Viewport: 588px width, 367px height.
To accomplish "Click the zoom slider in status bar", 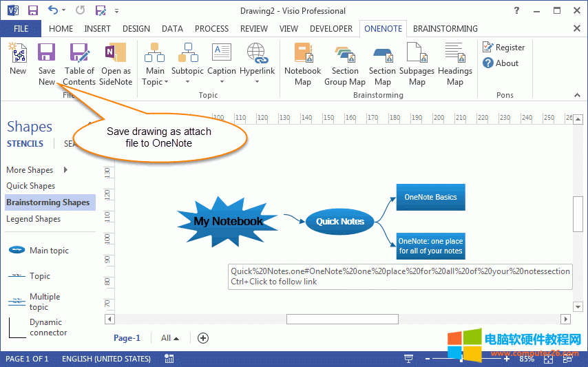I will [461, 359].
